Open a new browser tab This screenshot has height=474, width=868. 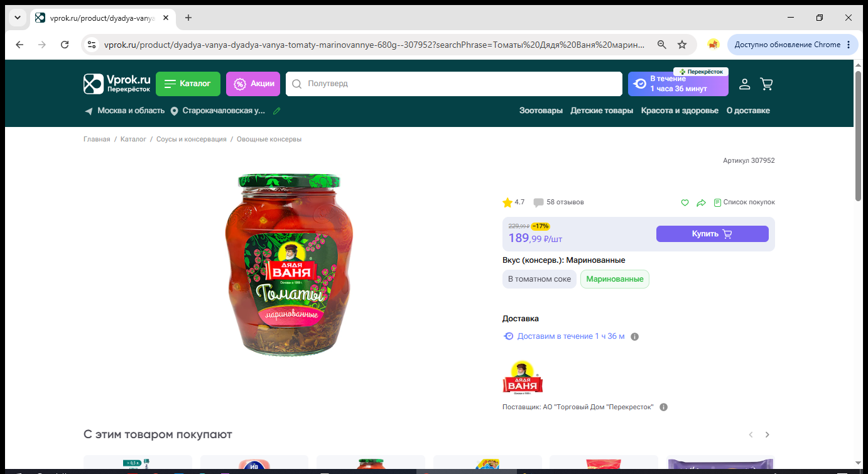188,18
